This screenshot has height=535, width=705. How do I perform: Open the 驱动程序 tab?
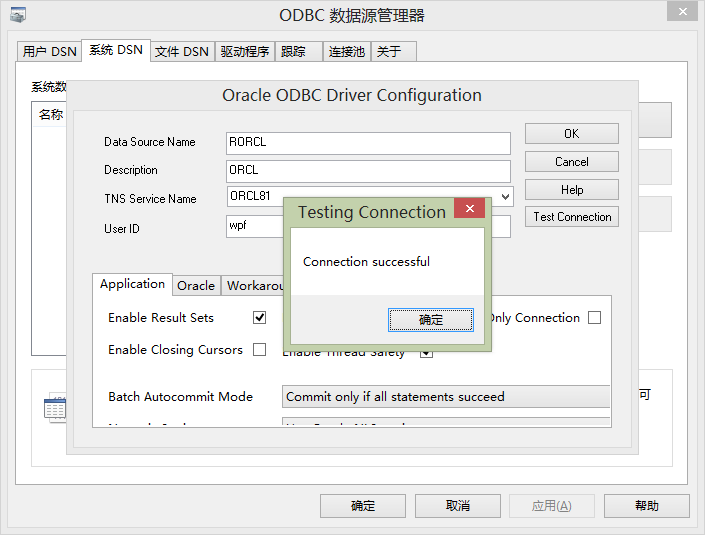click(x=245, y=51)
